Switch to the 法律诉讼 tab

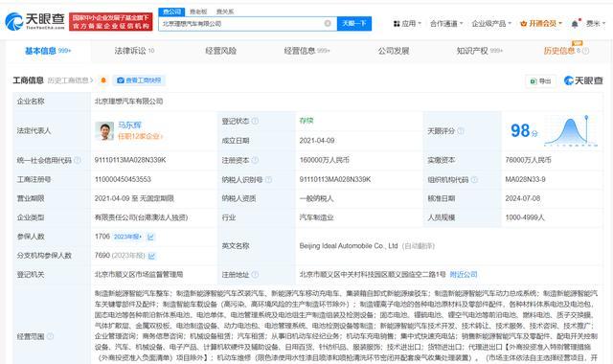134,51
